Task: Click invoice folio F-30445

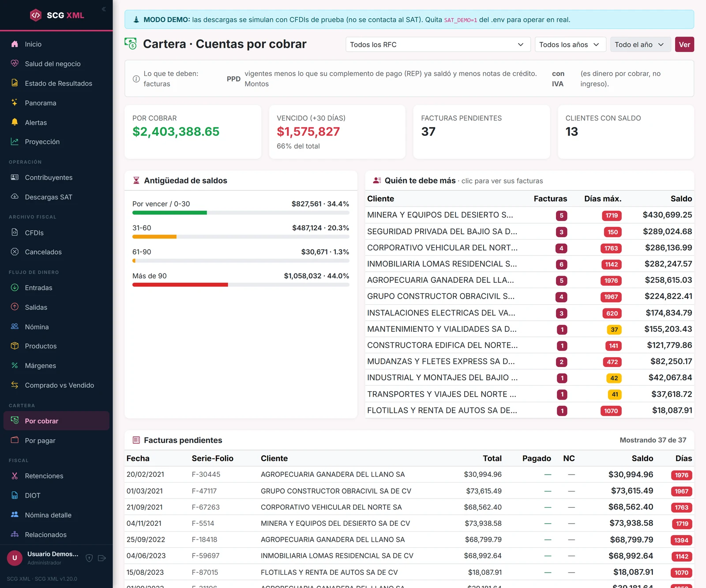Action: (x=206, y=474)
